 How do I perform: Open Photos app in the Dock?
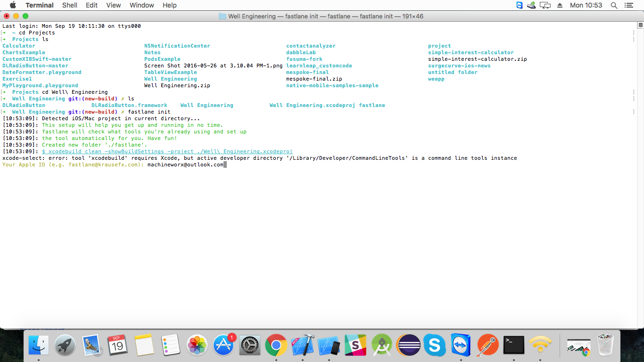pyautogui.click(x=197, y=346)
